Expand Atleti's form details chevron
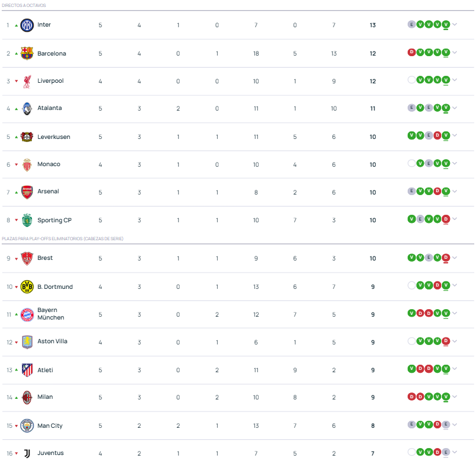The image size is (476, 466). [x=455, y=369]
